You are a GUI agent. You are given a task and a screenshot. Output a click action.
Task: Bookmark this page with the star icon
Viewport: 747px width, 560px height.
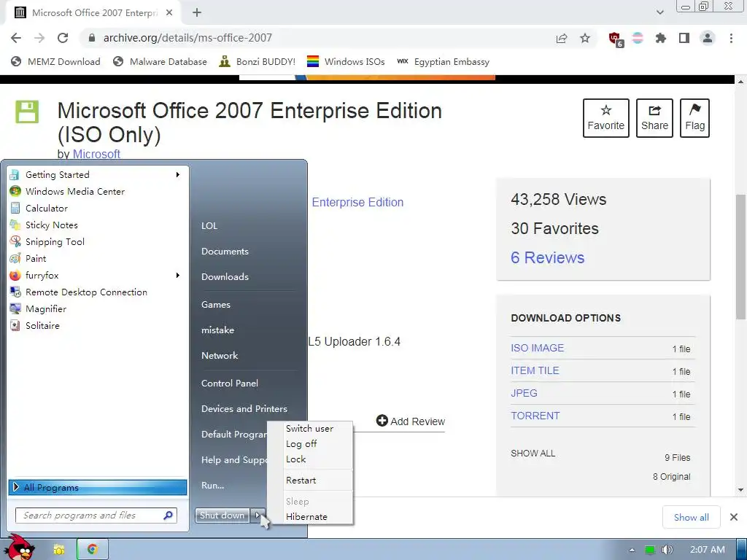585,38
